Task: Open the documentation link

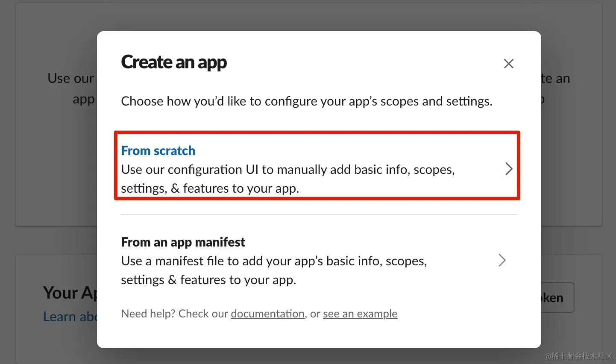Action: click(x=267, y=314)
